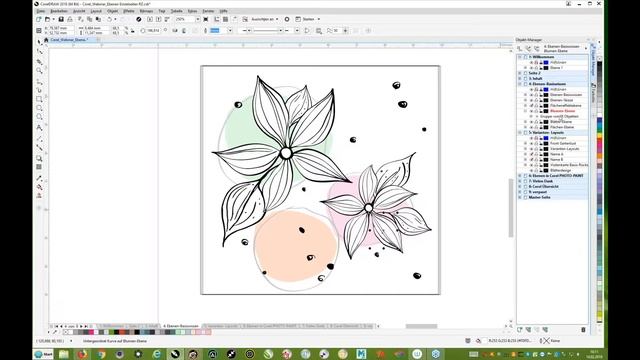
Task: Click the Undo icon in the toolbar
Action: pos(109,19)
